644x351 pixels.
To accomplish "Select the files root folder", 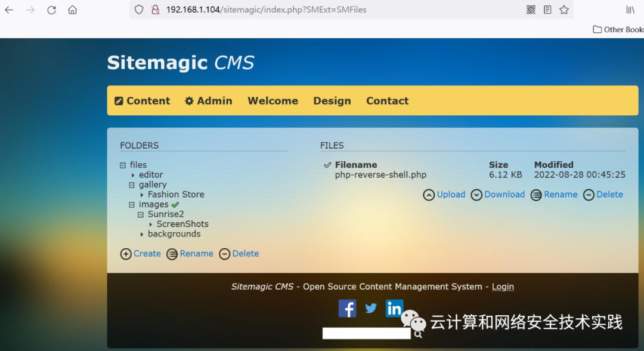I will pyautogui.click(x=138, y=165).
